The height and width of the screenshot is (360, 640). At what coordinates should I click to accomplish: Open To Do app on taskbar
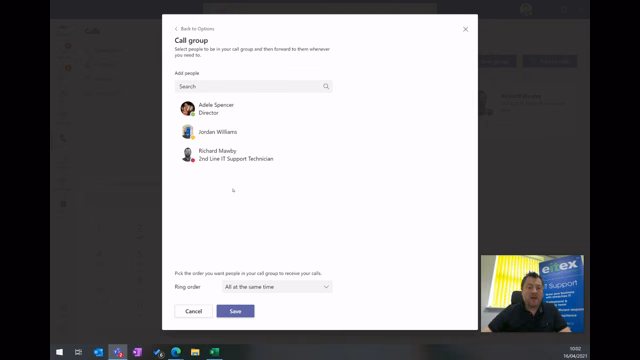point(158,352)
